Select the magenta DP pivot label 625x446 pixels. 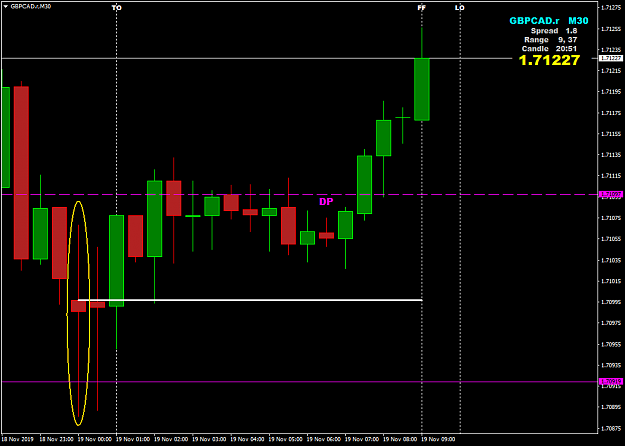[x=326, y=202]
